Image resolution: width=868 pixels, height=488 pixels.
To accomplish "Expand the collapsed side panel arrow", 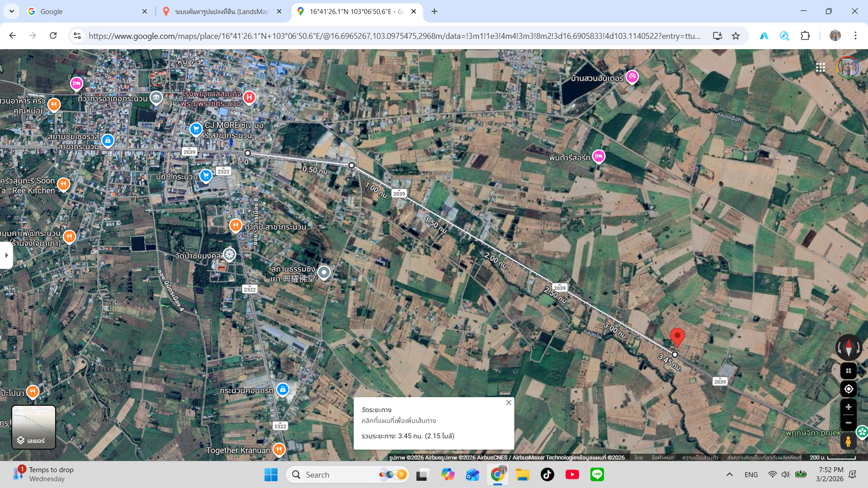I will click(x=6, y=255).
